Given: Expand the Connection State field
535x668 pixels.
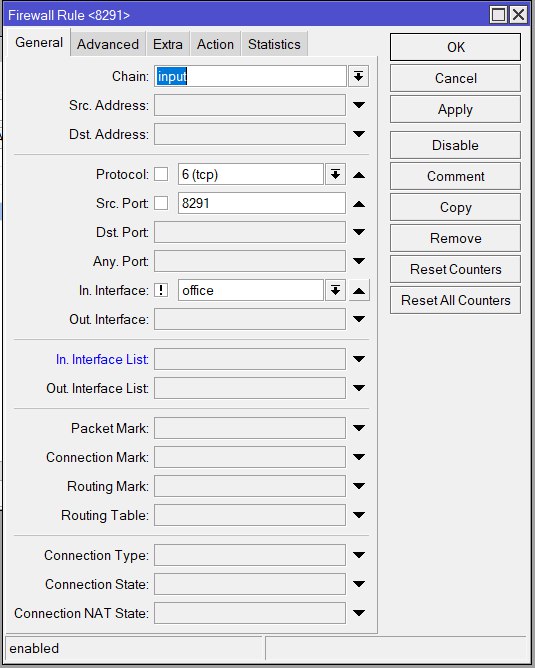Looking at the screenshot, I should coord(359,584).
